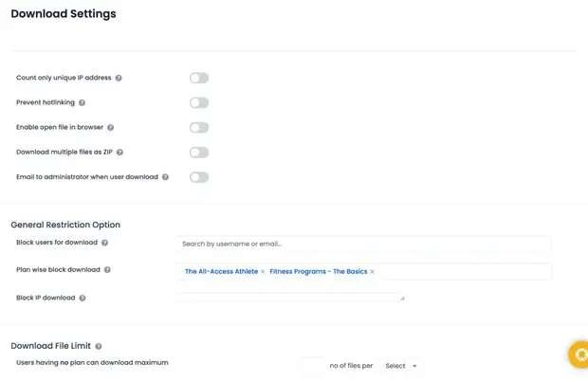Click The All-Access Athlete tag text
Image resolution: width=588 pixels, height=382 pixels.
221,271
